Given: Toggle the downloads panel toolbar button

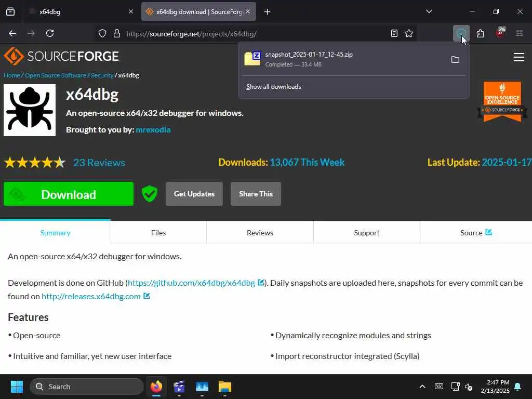Looking at the screenshot, I should [x=461, y=33].
